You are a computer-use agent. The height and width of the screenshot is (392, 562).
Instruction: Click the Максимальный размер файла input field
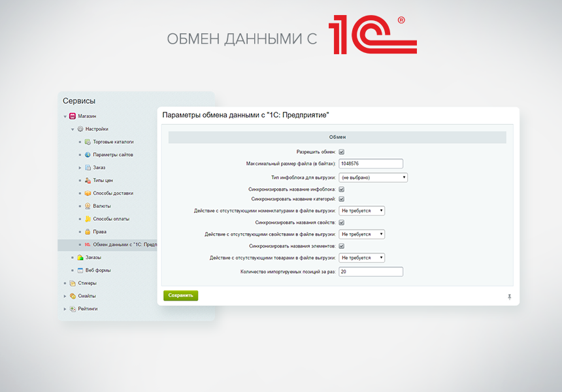tap(371, 163)
